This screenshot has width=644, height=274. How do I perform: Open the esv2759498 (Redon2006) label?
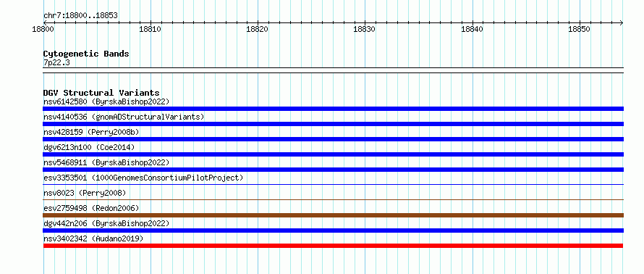pyautogui.click(x=91, y=208)
